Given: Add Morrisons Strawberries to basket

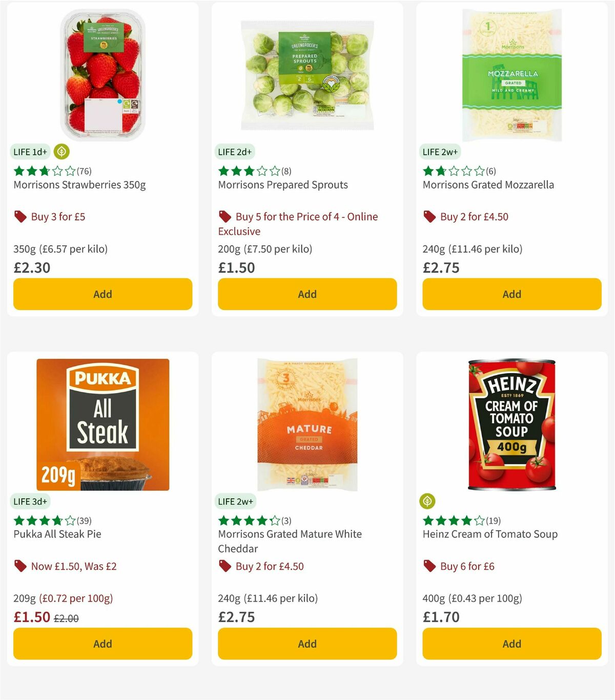Looking at the screenshot, I should click(x=102, y=294).
